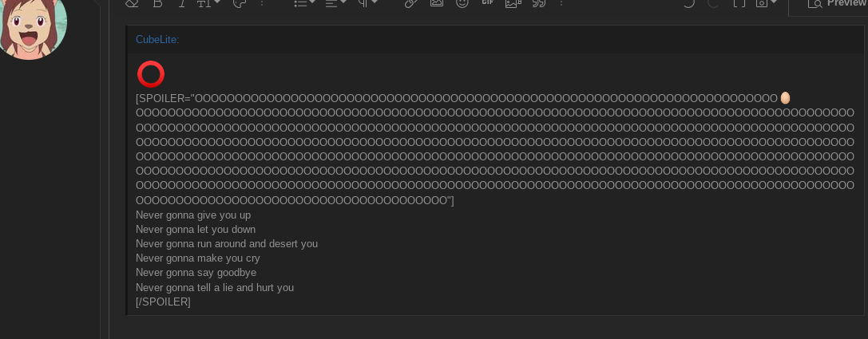Open CubeLite's quoted post link
Viewport: 868px width, 339px height.
click(x=157, y=40)
